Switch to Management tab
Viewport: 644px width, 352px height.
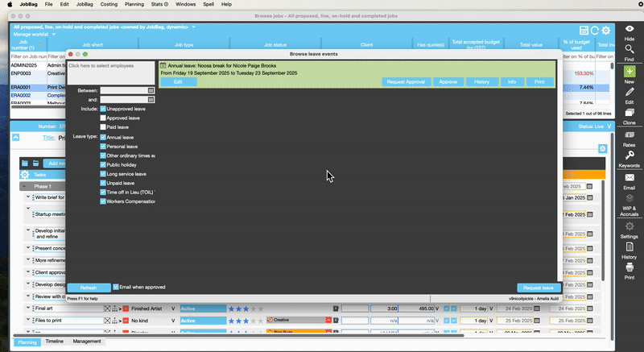point(87,342)
